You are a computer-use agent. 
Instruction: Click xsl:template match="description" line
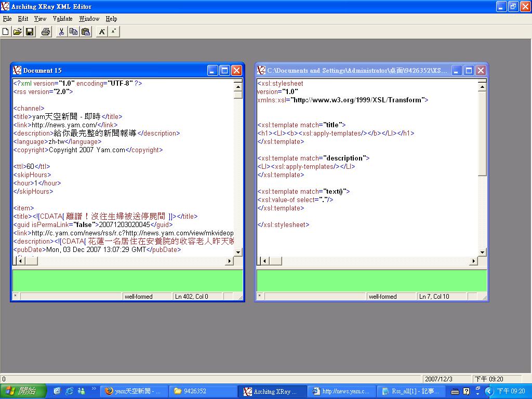coord(313,158)
